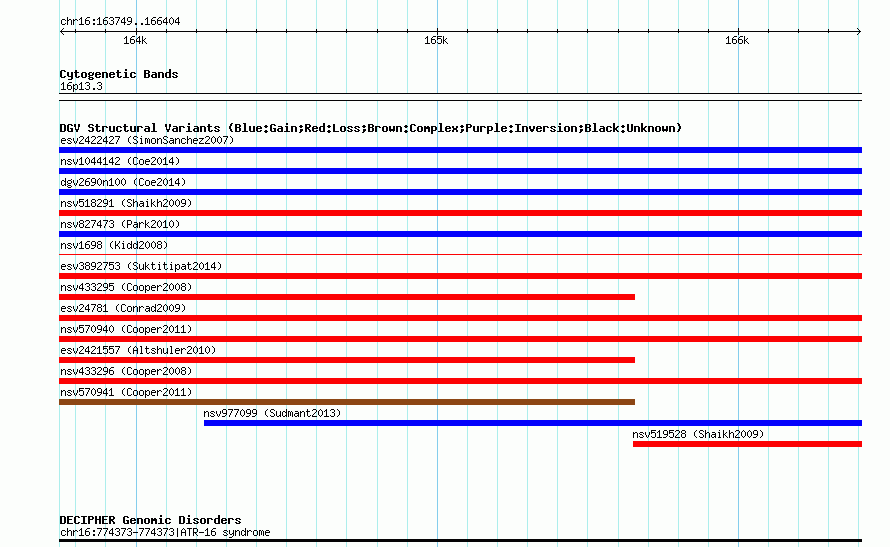Open nsv1698 (Kidd2008) variant label
The height and width of the screenshot is (547, 890).
[x=114, y=245]
